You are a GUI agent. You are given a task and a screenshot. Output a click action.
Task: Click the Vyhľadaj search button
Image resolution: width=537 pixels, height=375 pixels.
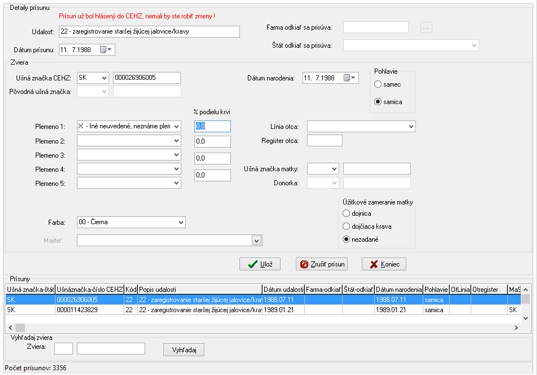point(184,350)
